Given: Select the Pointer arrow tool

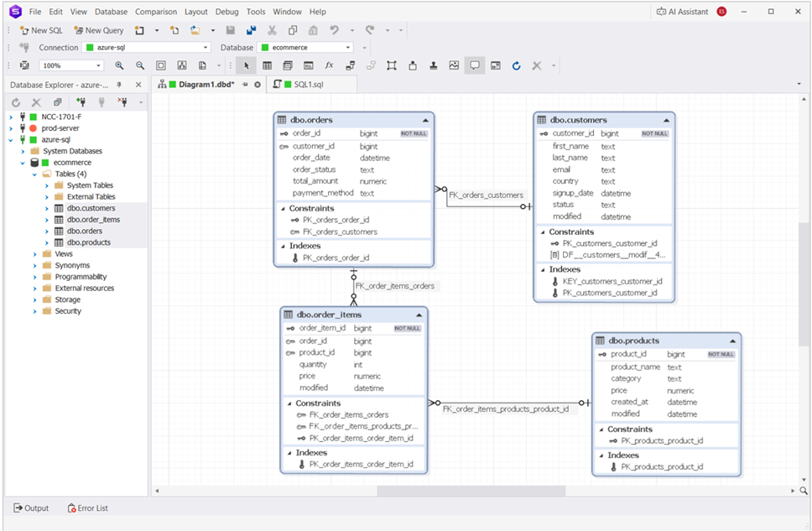Looking at the screenshot, I should click(246, 65).
